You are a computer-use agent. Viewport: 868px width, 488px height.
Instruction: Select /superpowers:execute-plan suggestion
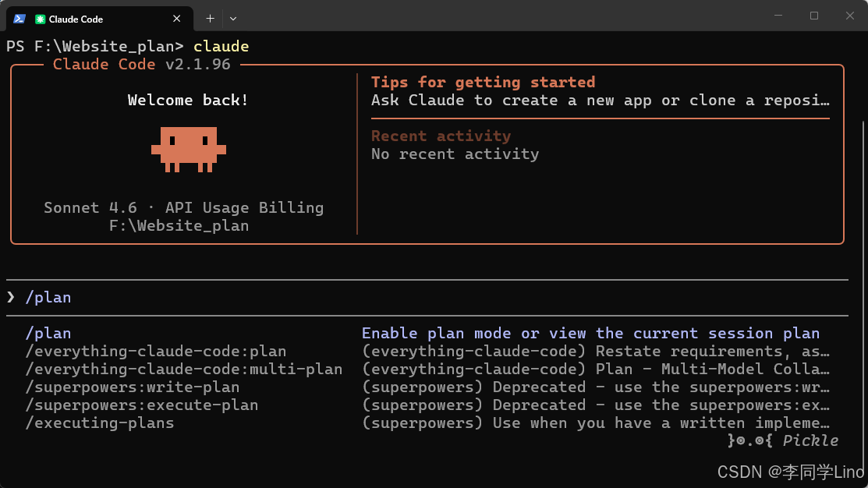[x=142, y=405]
